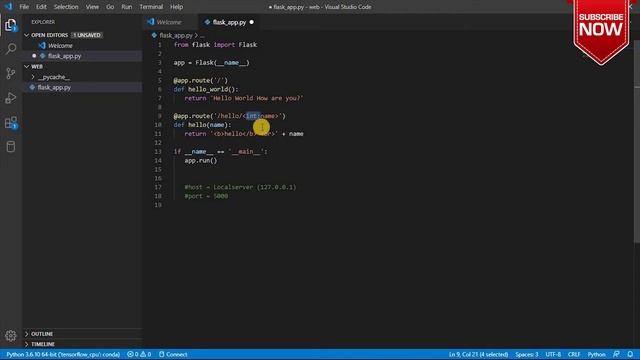Click the app.run() line in editor

click(x=200, y=160)
